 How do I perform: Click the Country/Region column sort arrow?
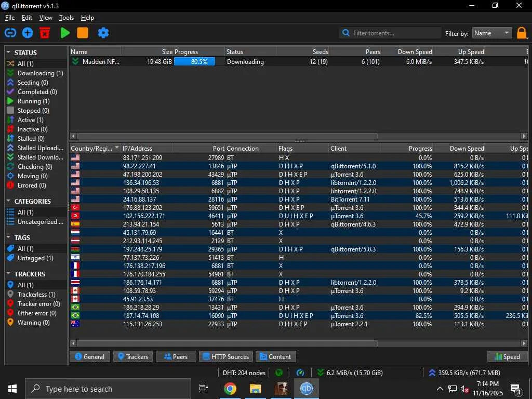click(x=117, y=148)
